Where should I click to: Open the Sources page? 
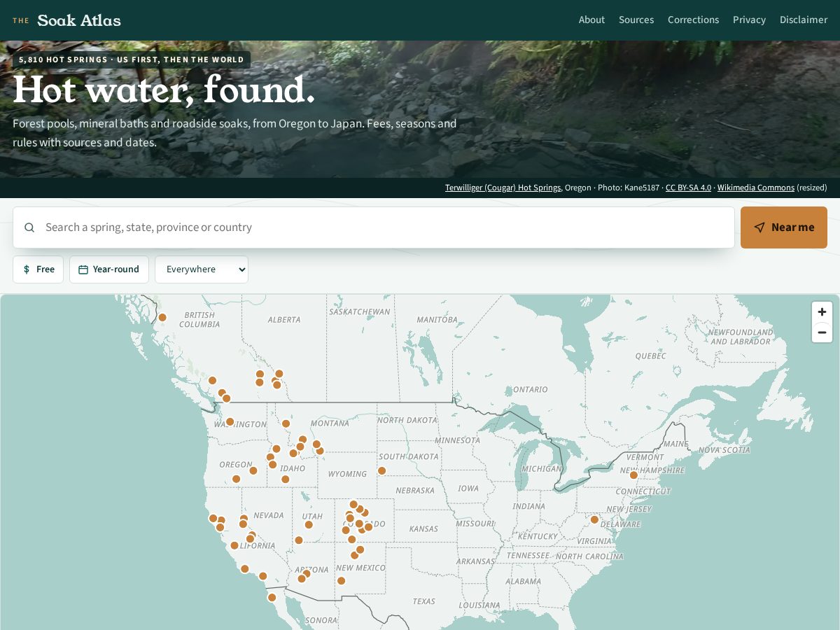(636, 20)
